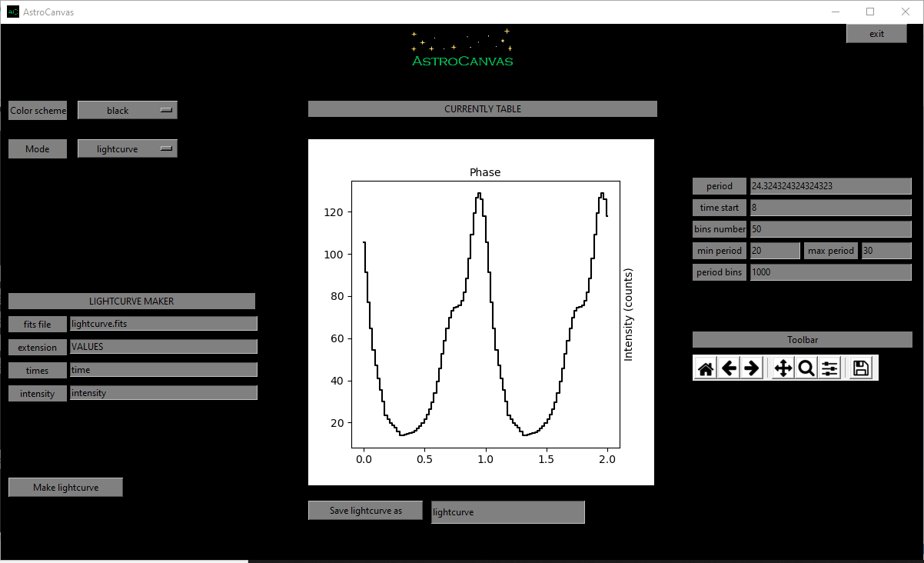Focus the min period field showing 20
The height and width of the screenshot is (563, 924).
[x=775, y=250]
